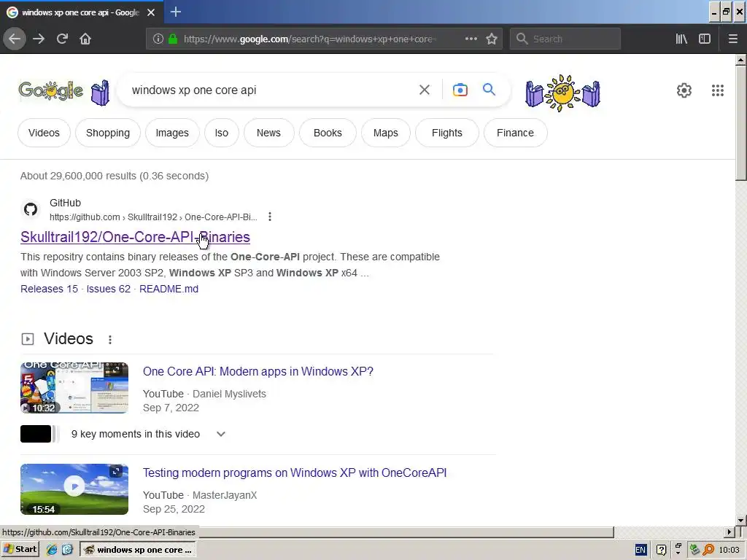Click the green secure padlock icon
The height and width of the screenshot is (560, 747).
point(173,39)
